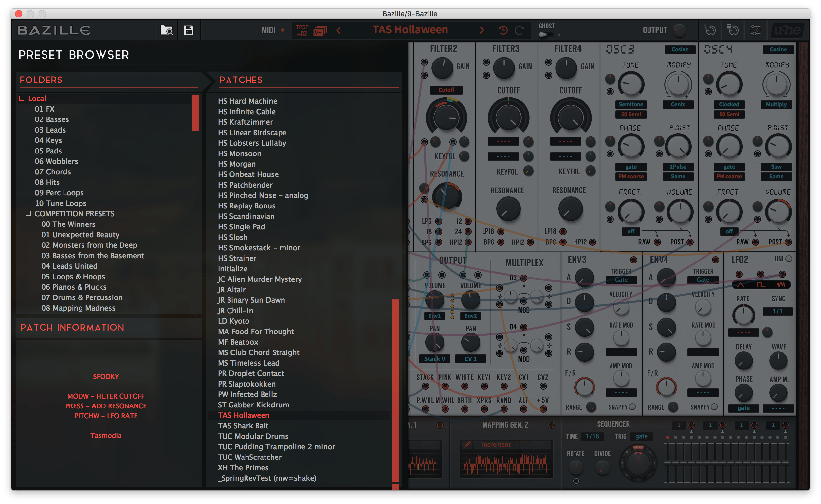
Task: Click the patches list scrollbar
Action: click(395, 390)
